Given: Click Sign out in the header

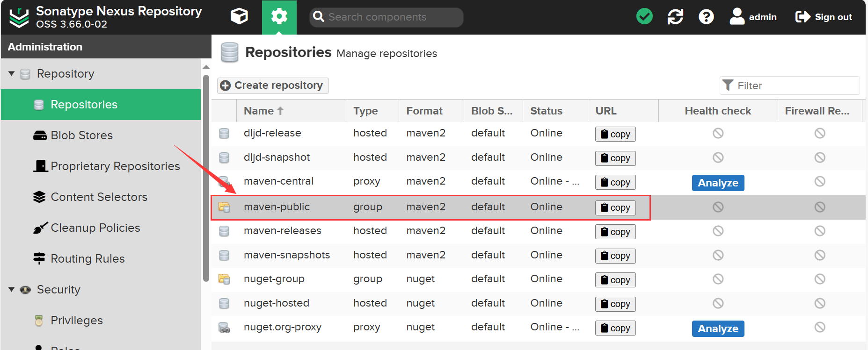Looking at the screenshot, I should click(824, 17).
